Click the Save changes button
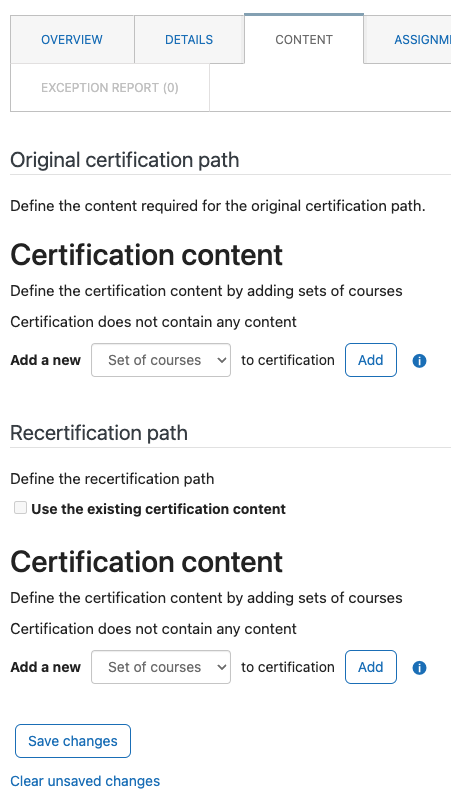 click(73, 741)
